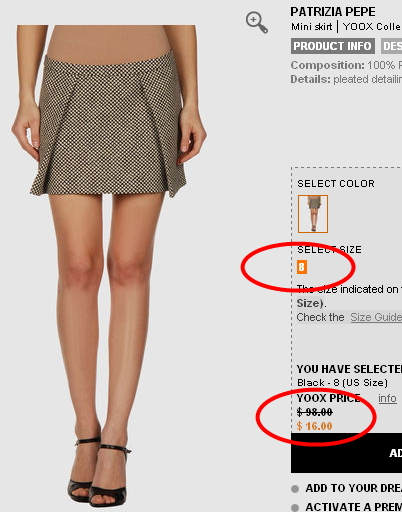
Task: Click ADD TO YOUR DREAM text link
Action: (354, 488)
